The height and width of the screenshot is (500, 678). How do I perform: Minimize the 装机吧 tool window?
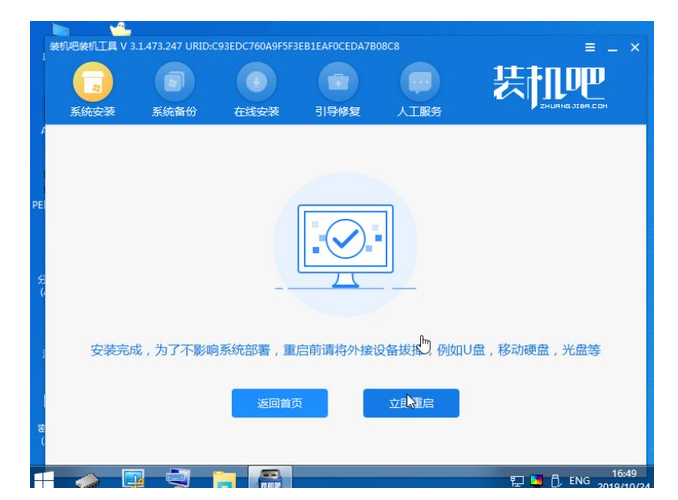pyautogui.click(x=612, y=48)
